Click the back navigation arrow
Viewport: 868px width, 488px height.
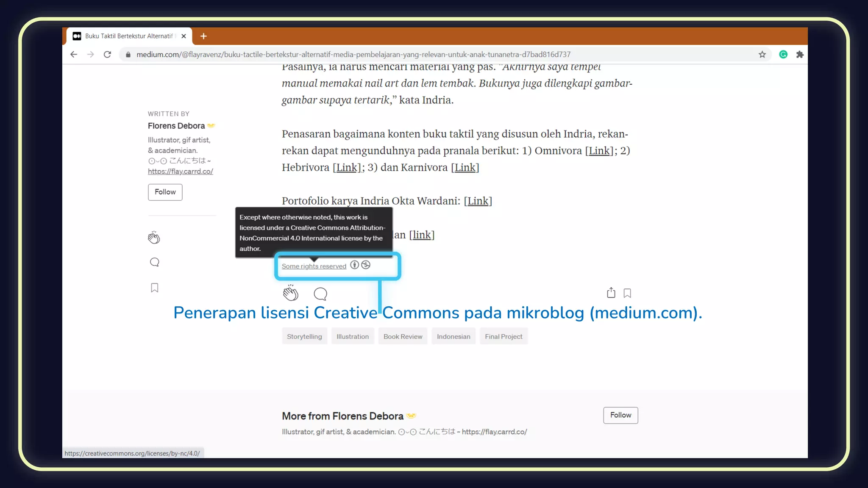click(74, 54)
